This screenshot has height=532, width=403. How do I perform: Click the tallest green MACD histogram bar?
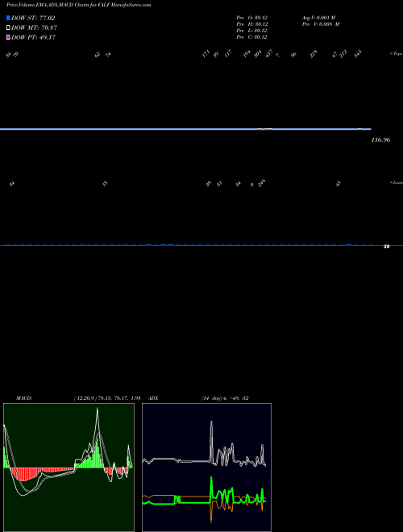coord(98,453)
